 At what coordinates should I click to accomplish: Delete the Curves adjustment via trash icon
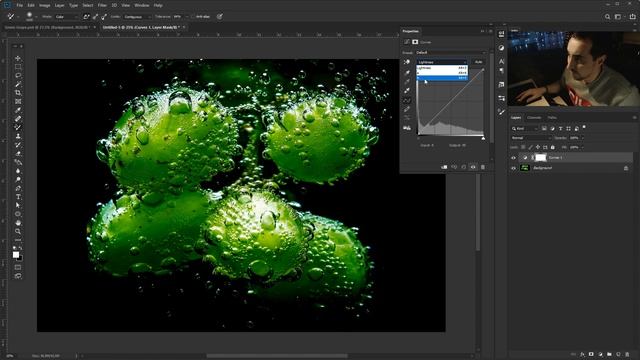click(483, 167)
